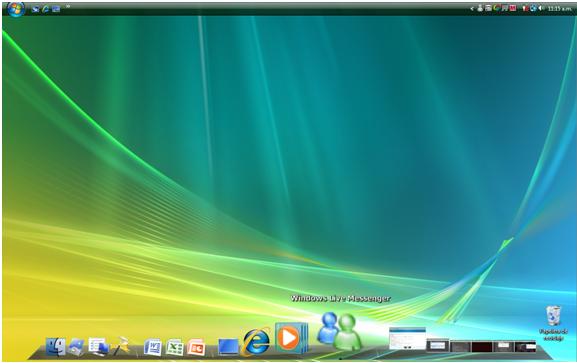Restore the dark red window thumbnail in the dock

[482, 346]
